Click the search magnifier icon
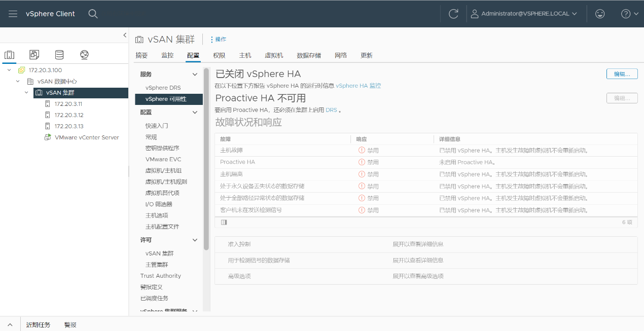 (x=93, y=14)
